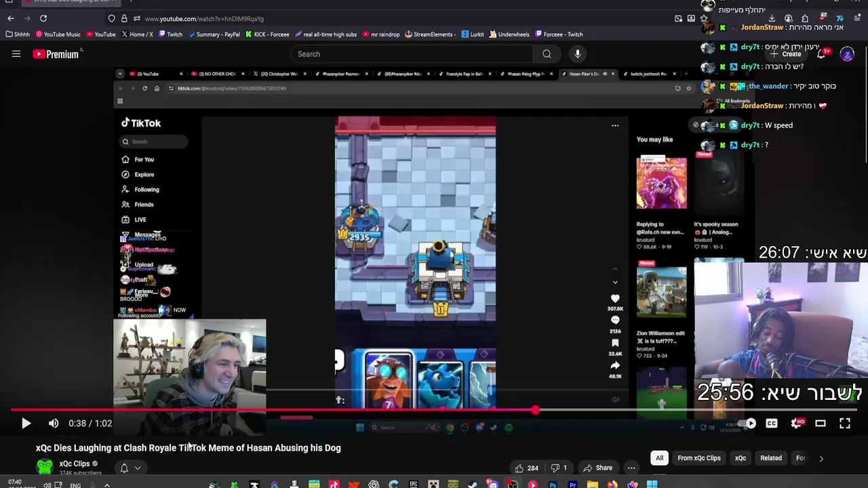Image resolution: width=868 pixels, height=488 pixels.
Task: Click the search magnifier button
Action: [547, 54]
